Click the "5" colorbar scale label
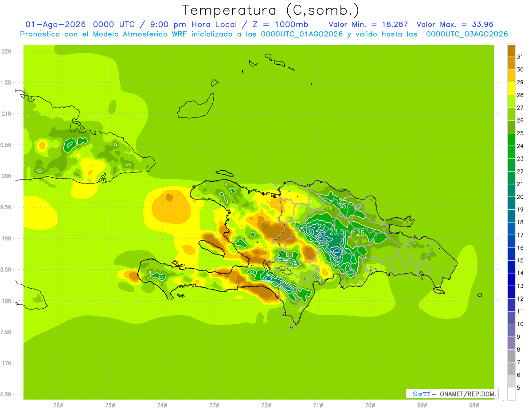 [519, 388]
